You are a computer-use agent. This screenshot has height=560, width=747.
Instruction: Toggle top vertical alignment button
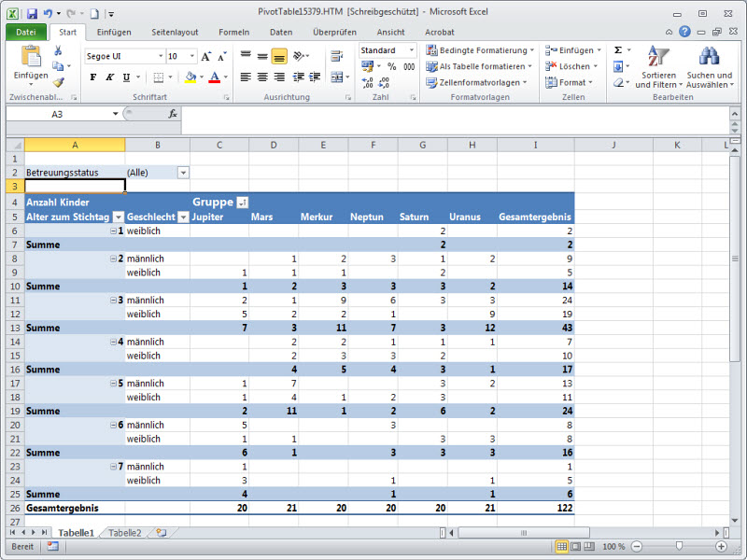click(x=246, y=56)
